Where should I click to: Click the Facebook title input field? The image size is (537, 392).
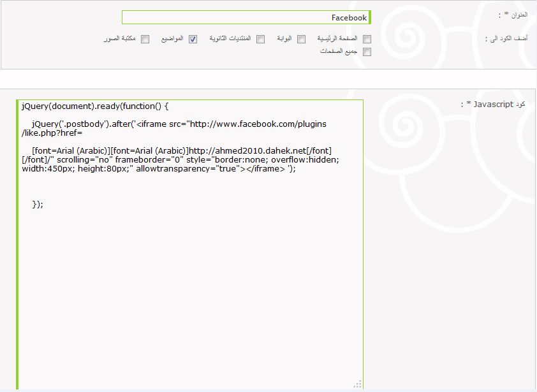(246, 17)
